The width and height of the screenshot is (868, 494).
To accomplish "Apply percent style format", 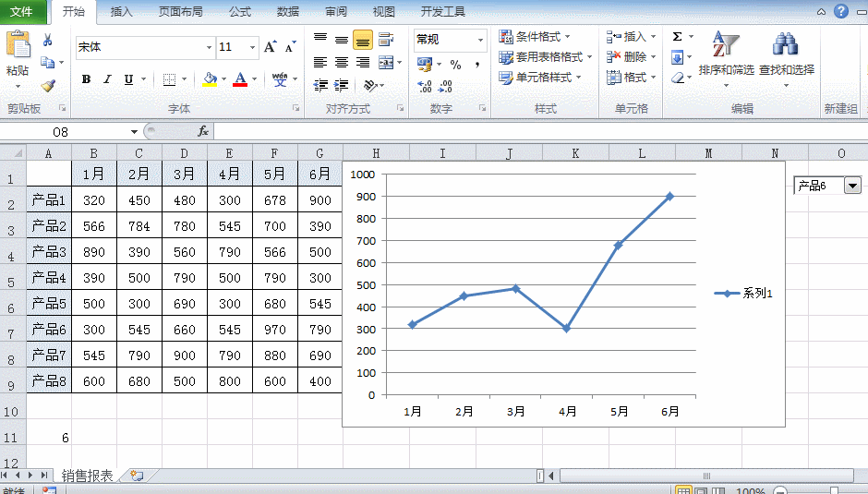I will point(455,65).
